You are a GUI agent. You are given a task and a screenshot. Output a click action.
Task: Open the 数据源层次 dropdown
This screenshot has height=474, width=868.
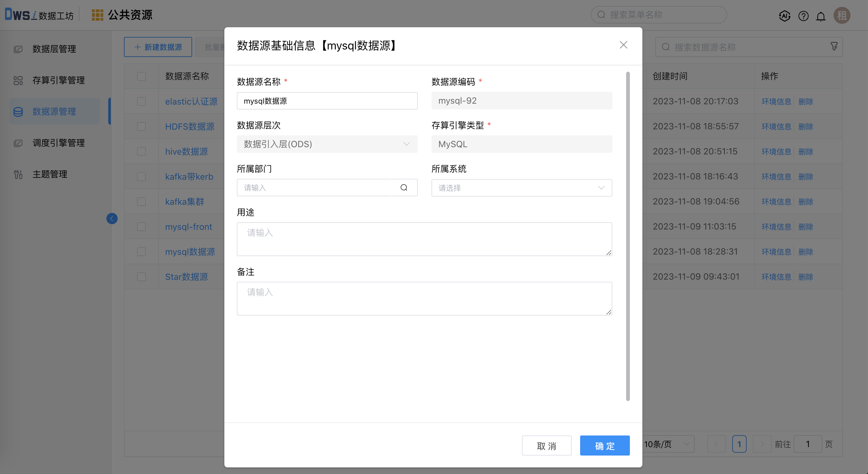coord(327,144)
